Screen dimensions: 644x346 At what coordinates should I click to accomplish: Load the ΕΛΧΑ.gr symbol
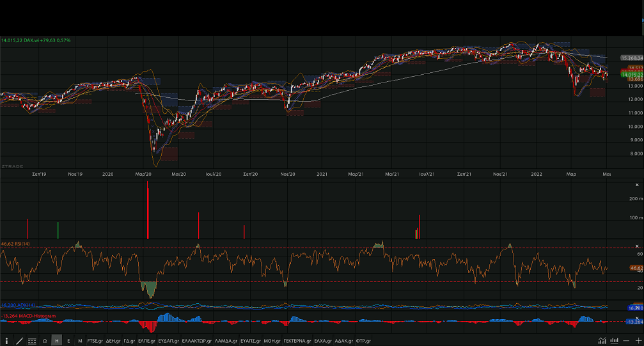point(323,341)
